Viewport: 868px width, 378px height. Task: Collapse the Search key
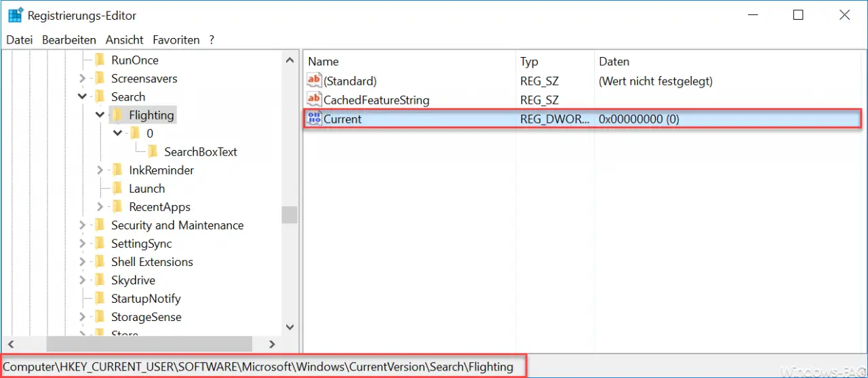click(83, 97)
